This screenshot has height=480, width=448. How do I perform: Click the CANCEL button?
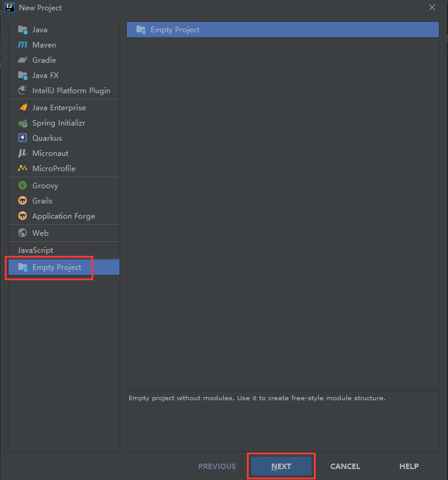pos(345,466)
